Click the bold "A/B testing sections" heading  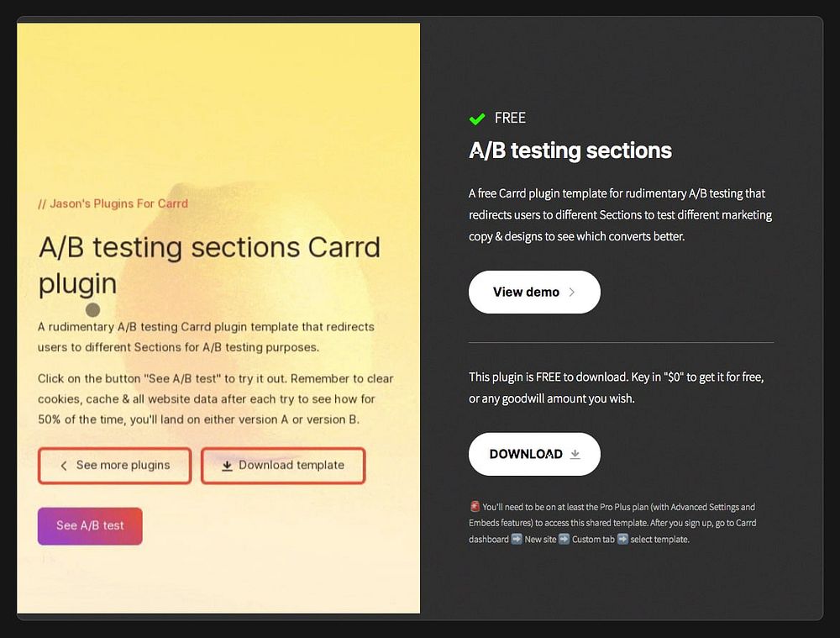pyautogui.click(x=570, y=150)
